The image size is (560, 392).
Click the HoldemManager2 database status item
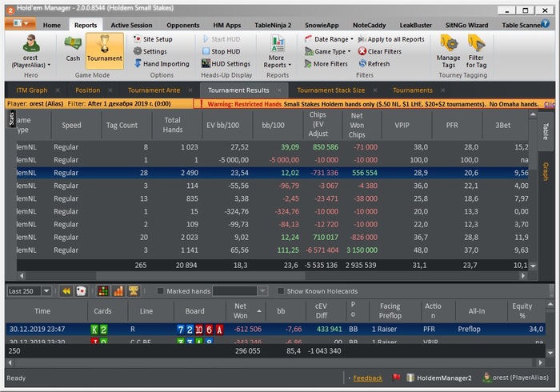point(439,378)
